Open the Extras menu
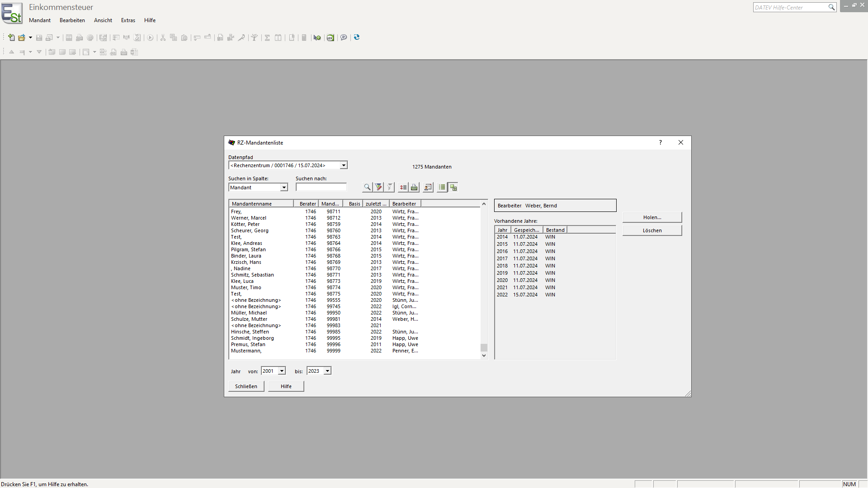This screenshot has width=868, height=488. click(x=128, y=20)
